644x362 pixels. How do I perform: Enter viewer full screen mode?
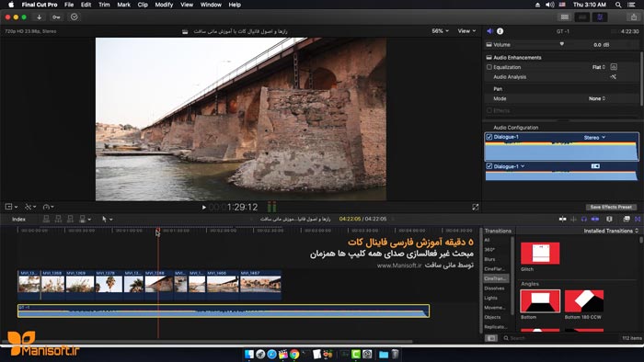tap(476, 208)
